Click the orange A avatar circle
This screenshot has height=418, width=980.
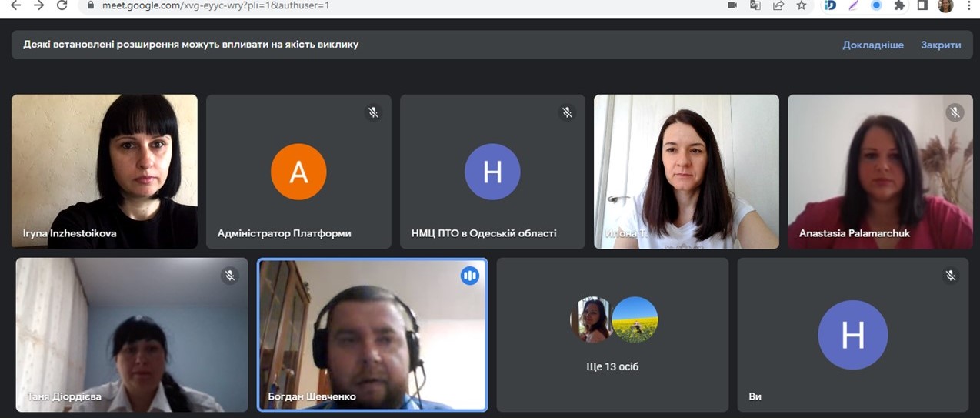(298, 172)
